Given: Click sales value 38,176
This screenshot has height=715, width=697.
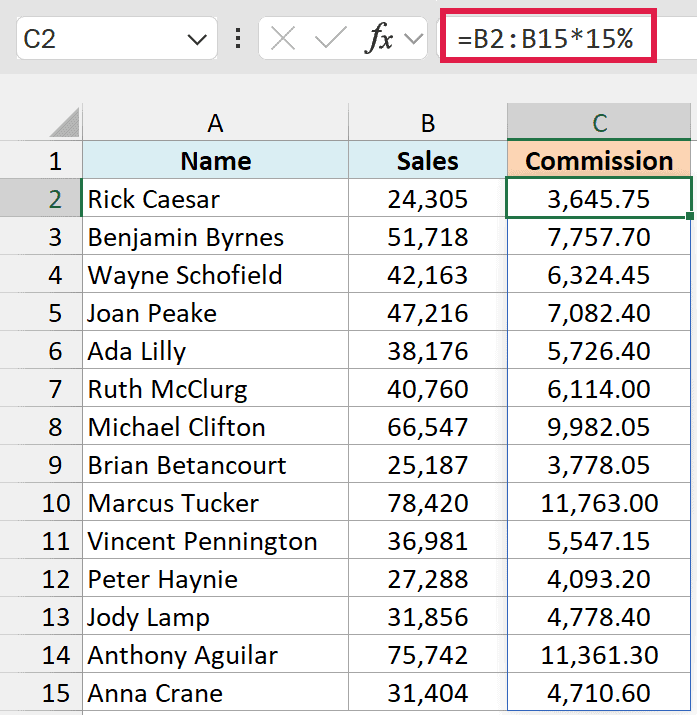Looking at the screenshot, I should [x=428, y=350].
